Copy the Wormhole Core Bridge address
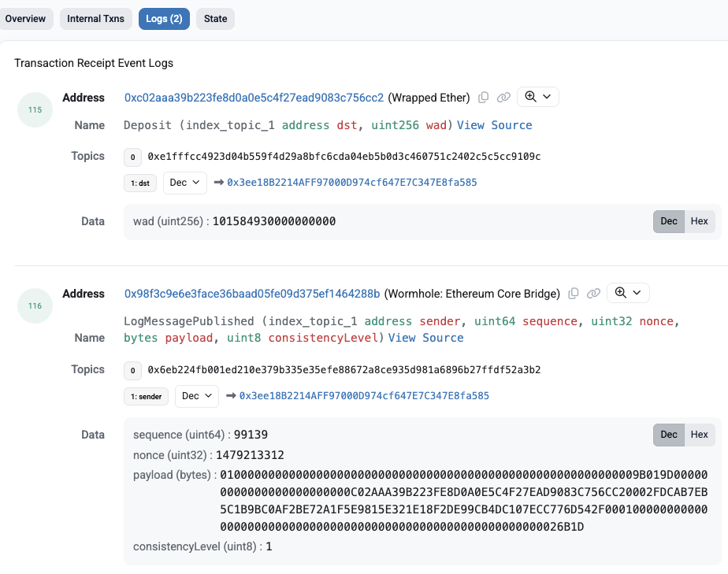 [x=574, y=294]
